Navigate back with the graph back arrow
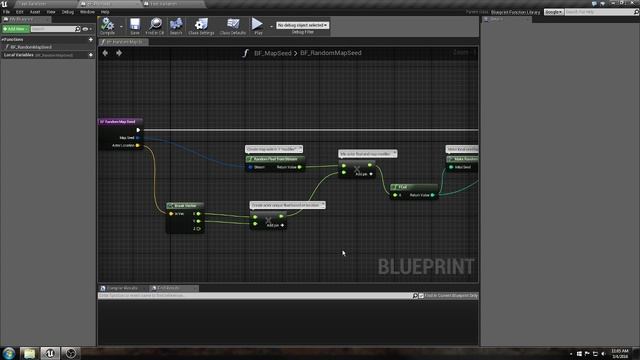 click(x=105, y=53)
